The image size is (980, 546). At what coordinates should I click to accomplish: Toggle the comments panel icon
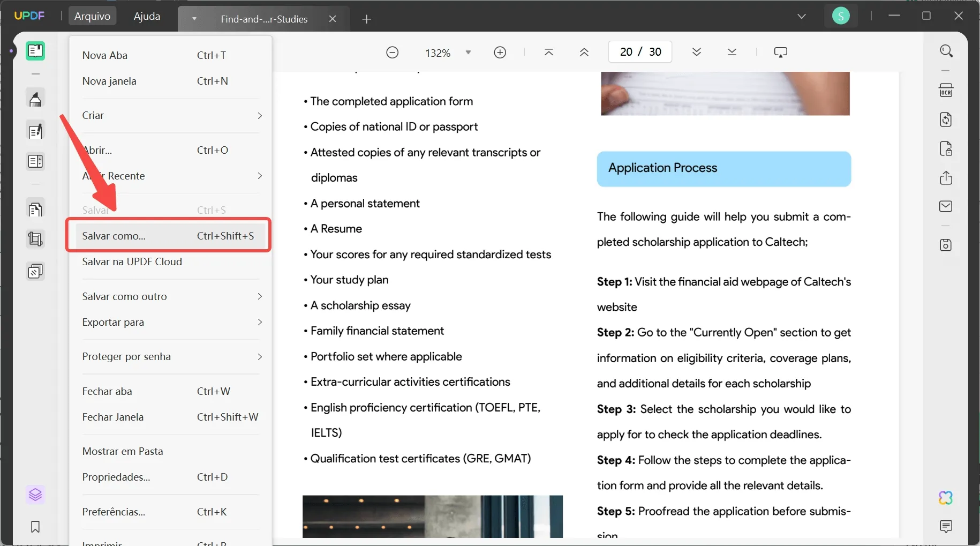(946, 527)
